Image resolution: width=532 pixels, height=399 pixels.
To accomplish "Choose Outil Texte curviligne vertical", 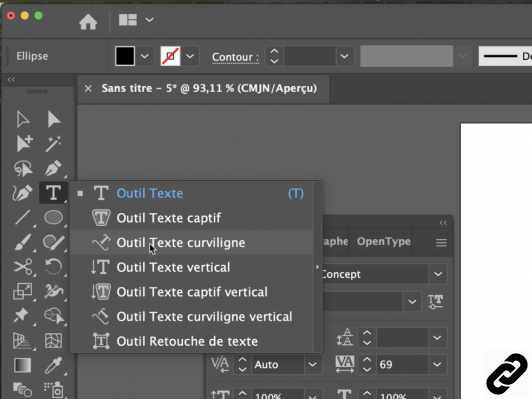I will coord(191,317).
